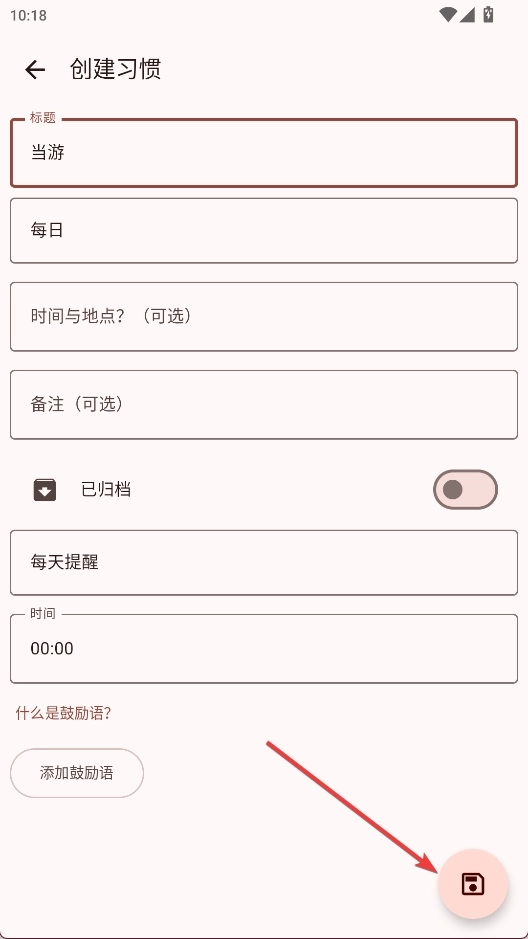528x939 pixels.
Task: Open the 每日 frequency dropdown
Action: [264, 231]
